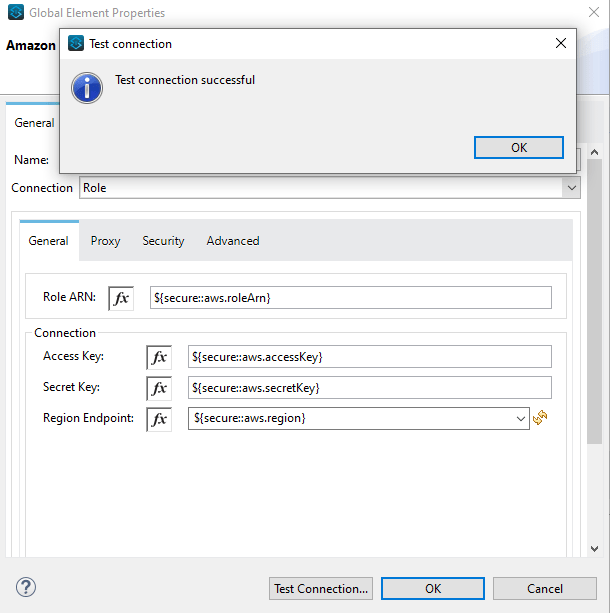Toggle the fx expression button for Role ARN
610x613 pixels.
[x=121, y=298]
